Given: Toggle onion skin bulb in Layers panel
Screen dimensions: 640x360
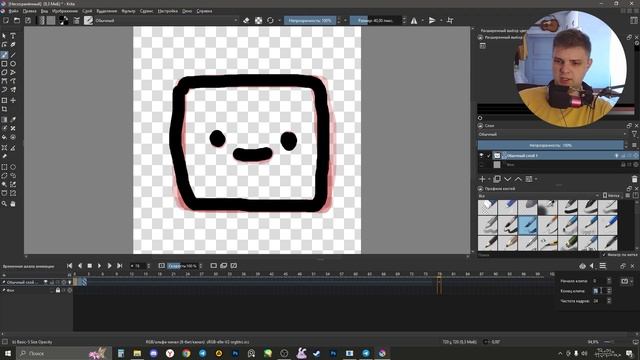Looking at the screenshot, I should (617, 156).
